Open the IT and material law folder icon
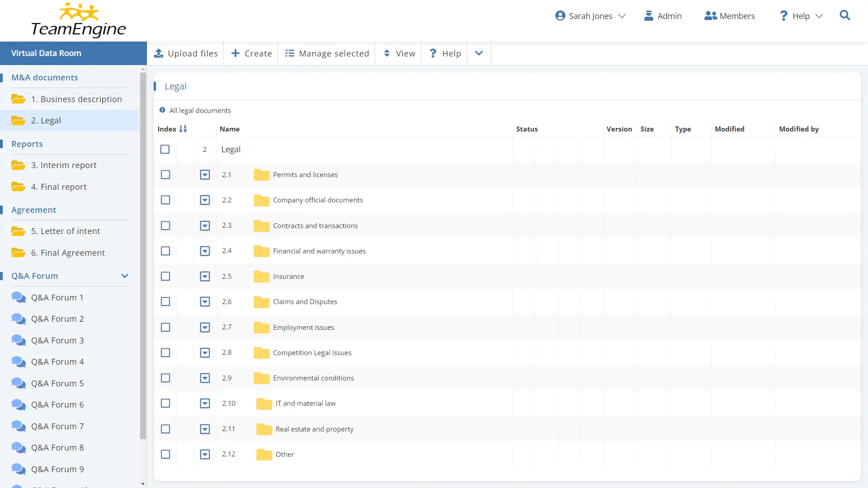The width and height of the screenshot is (868, 488). pos(264,404)
